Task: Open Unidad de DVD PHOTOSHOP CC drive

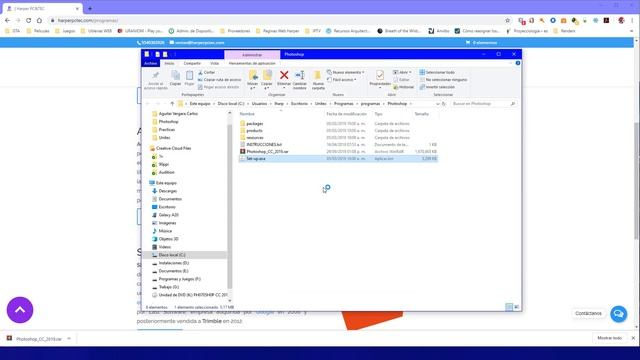Action: click(x=193, y=295)
